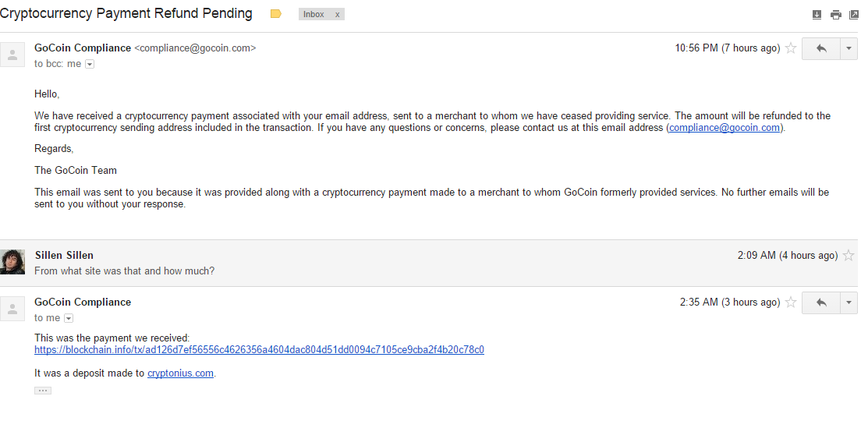Click the download/archive icon at top right
868x421 pixels.
(x=817, y=14)
